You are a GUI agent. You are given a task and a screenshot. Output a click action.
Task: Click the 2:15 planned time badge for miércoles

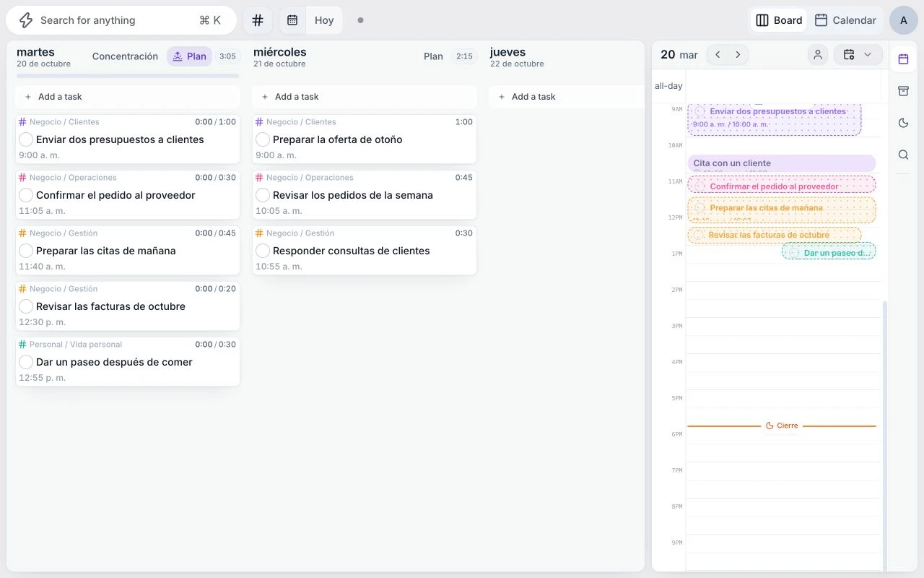click(x=464, y=56)
